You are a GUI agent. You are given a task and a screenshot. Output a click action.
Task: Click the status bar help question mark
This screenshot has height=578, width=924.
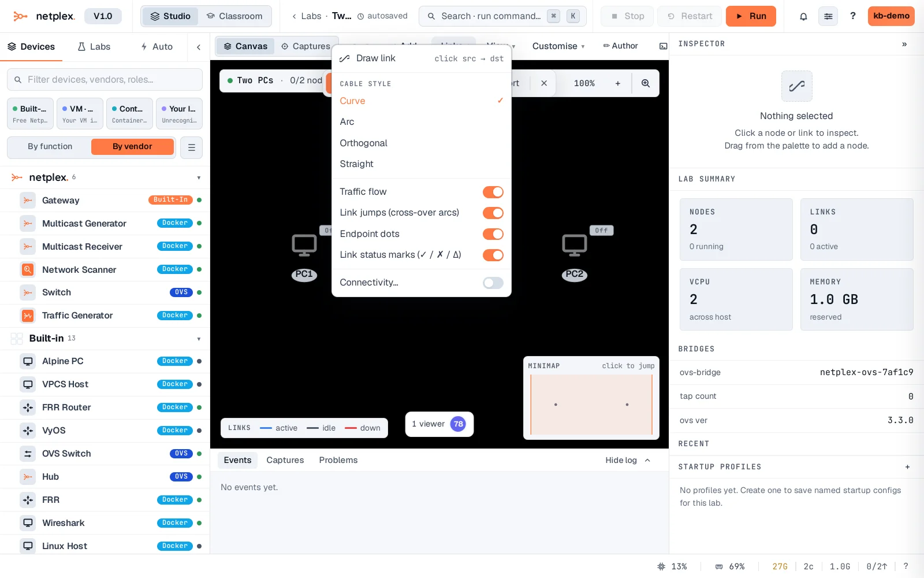coord(906,566)
